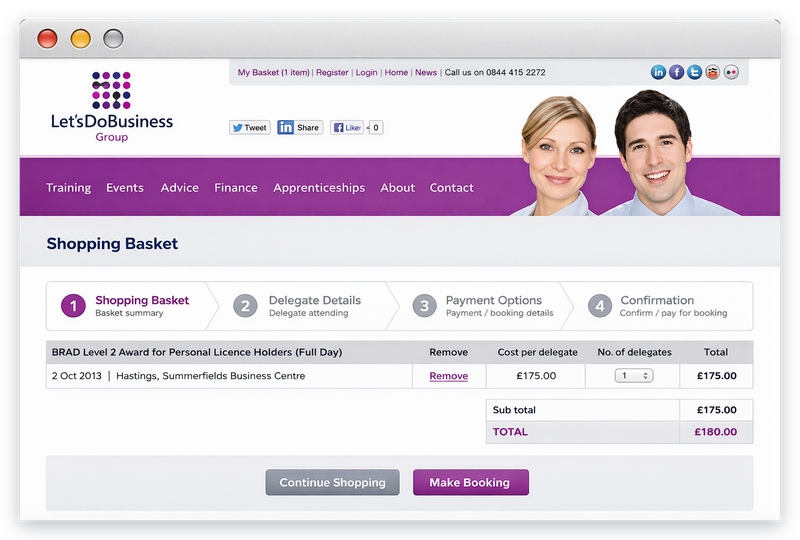Select step 4 Confirmation
The image size is (800, 540).
coord(658,306)
